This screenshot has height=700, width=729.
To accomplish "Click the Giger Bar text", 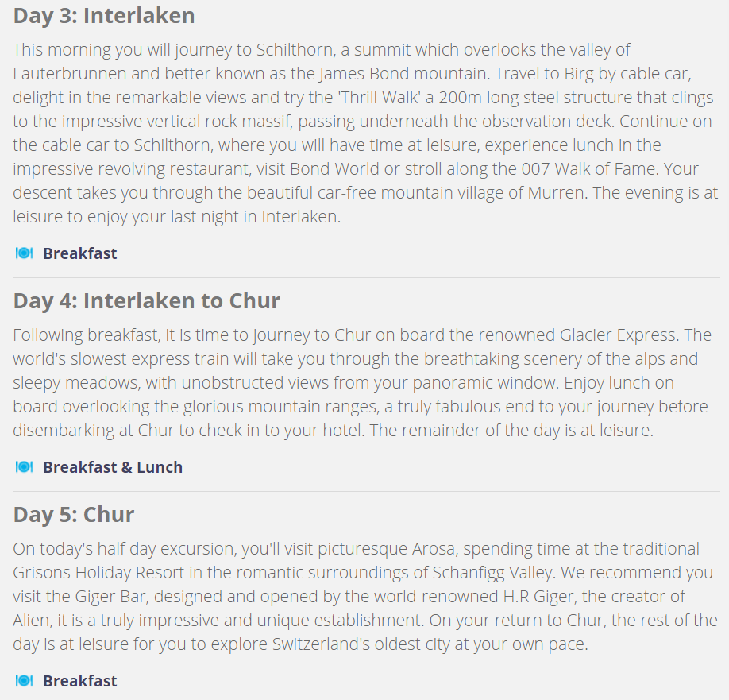I will coord(110,596).
